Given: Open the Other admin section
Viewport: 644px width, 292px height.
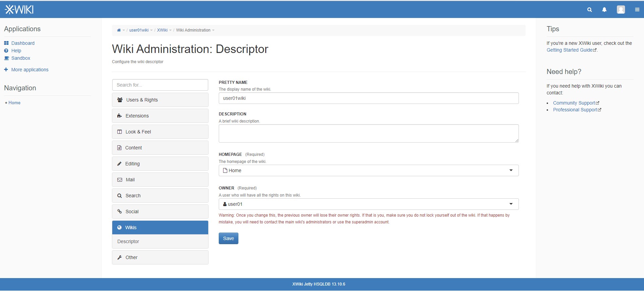Looking at the screenshot, I should 160,257.
